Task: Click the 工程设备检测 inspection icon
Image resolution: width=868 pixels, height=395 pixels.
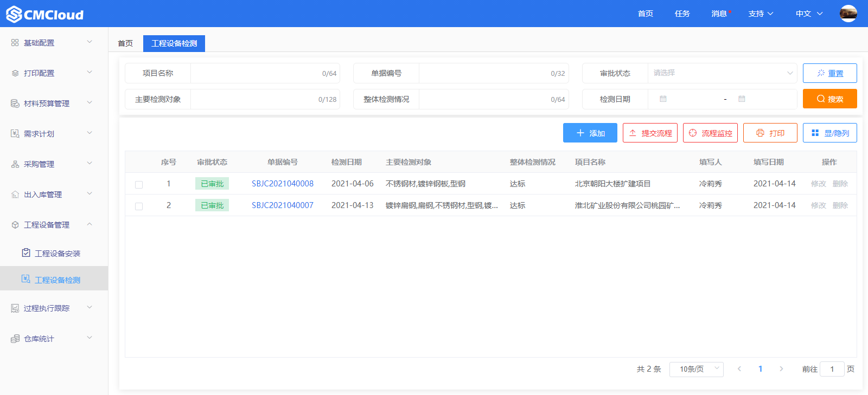Action: [25, 279]
